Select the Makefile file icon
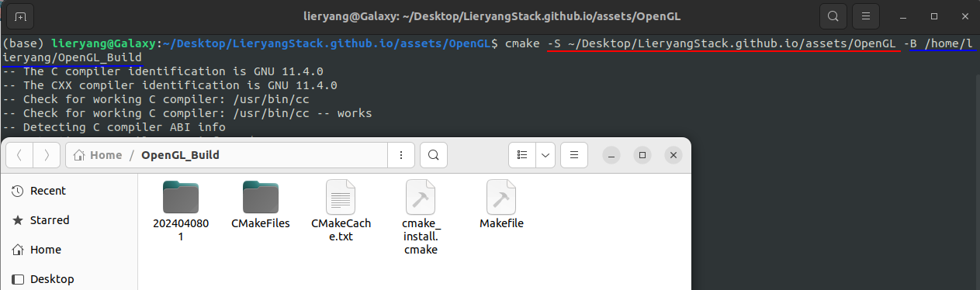Screen dimensions: 980x290 point(501,197)
